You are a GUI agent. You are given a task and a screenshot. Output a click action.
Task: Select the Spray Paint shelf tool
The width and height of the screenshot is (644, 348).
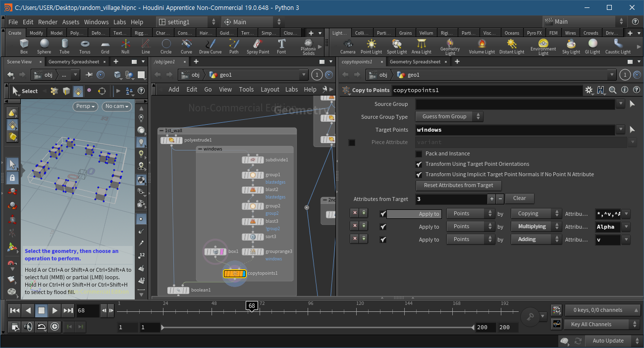point(258,47)
